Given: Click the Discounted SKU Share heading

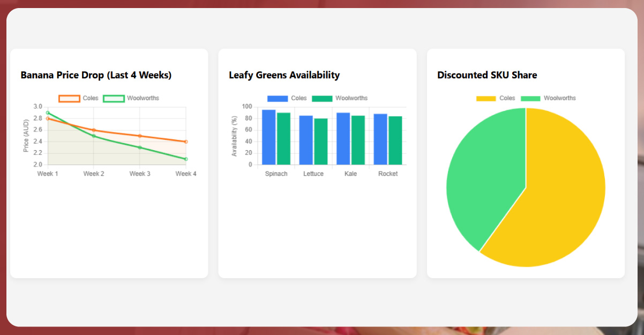Looking at the screenshot, I should pos(487,75).
